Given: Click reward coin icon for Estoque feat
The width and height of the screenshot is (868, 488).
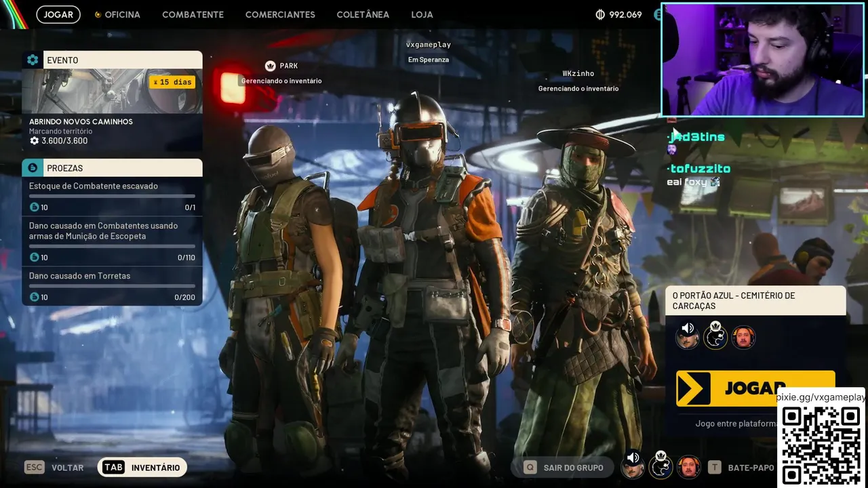Looking at the screenshot, I should tap(35, 207).
